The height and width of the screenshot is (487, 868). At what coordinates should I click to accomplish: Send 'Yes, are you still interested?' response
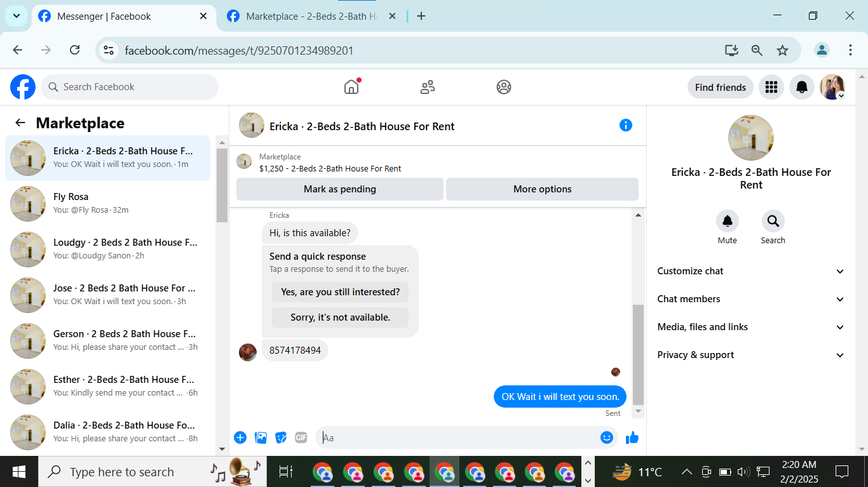click(341, 292)
